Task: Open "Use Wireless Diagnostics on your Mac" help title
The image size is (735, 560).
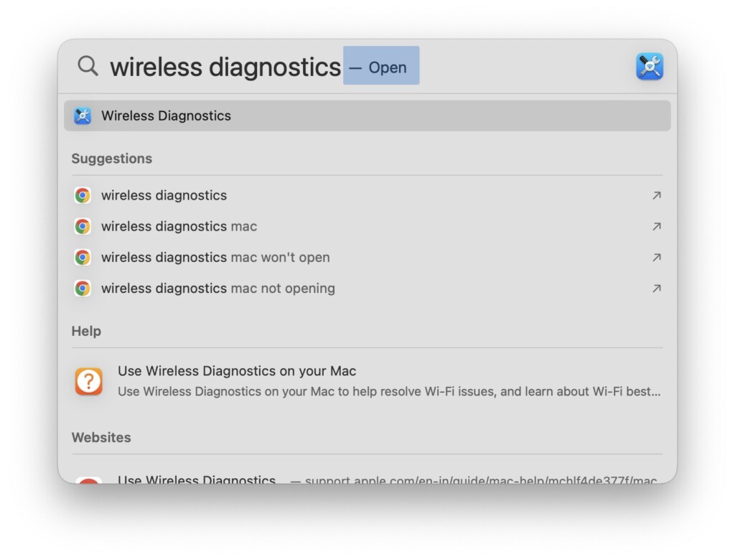Action: tap(237, 371)
